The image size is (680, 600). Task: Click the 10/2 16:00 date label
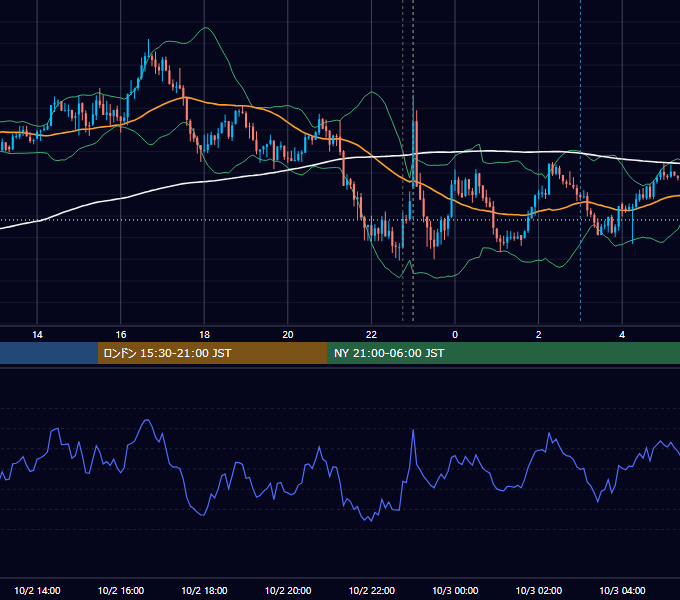(121, 590)
